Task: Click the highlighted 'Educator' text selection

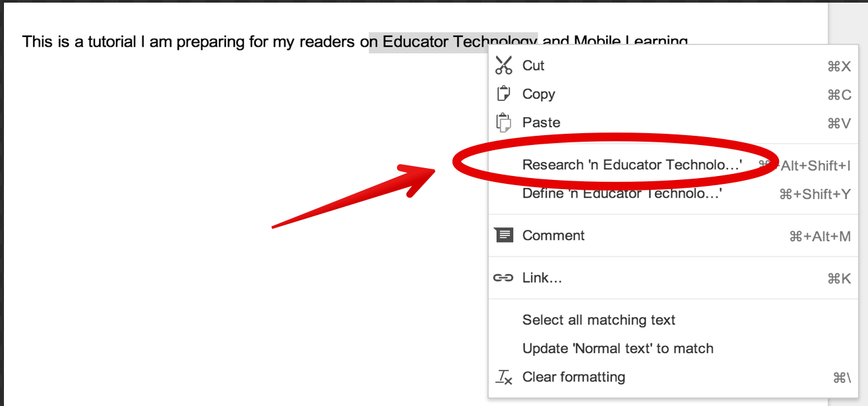Action: pyautogui.click(x=416, y=42)
